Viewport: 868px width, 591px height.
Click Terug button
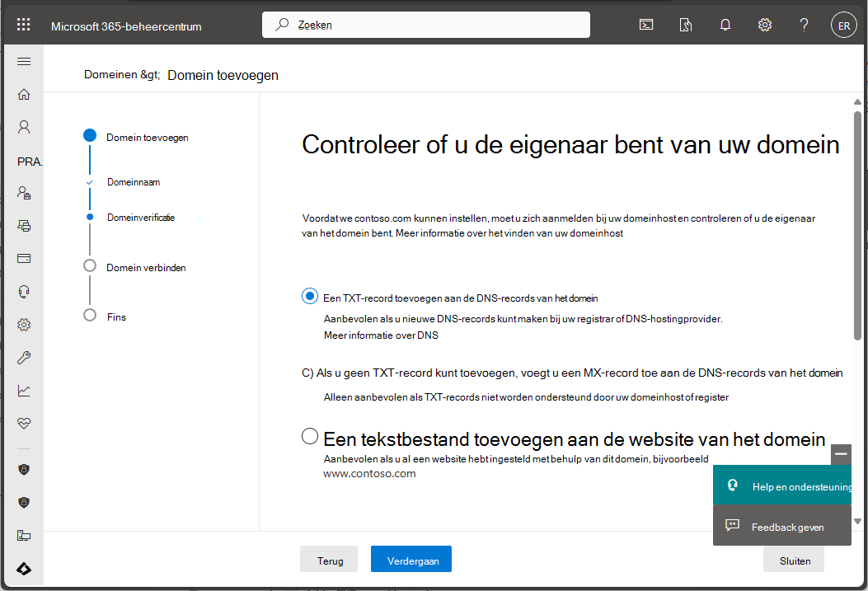click(329, 559)
